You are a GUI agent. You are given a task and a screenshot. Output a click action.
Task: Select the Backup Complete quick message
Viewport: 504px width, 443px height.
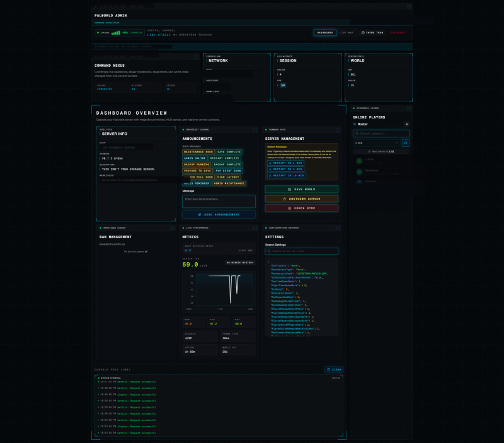coord(227,164)
